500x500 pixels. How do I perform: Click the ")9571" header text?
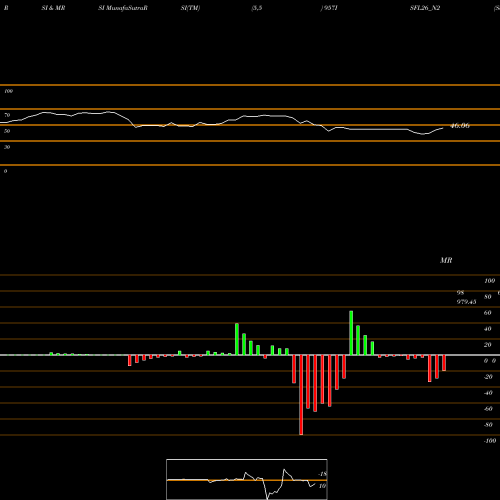tap(329, 8)
